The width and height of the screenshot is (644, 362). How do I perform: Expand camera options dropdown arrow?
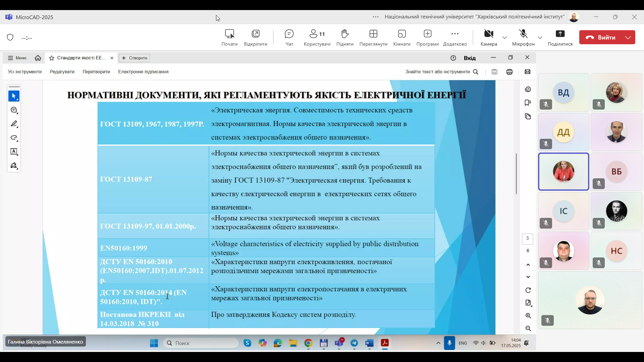(x=504, y=38)
